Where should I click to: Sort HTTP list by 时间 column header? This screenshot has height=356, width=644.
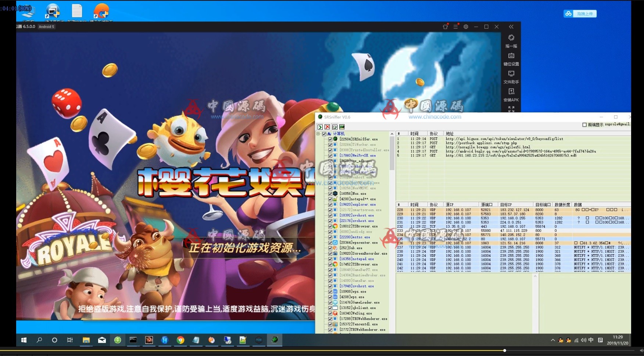[x=418, y=134]
